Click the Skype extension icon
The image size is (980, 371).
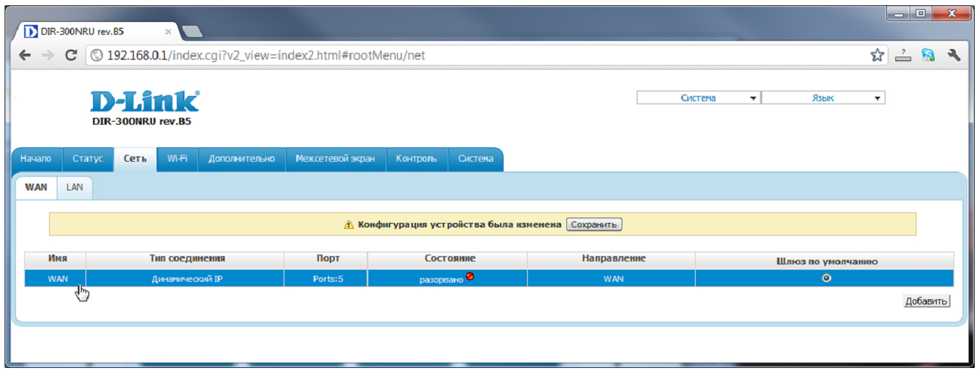(928, 55)
